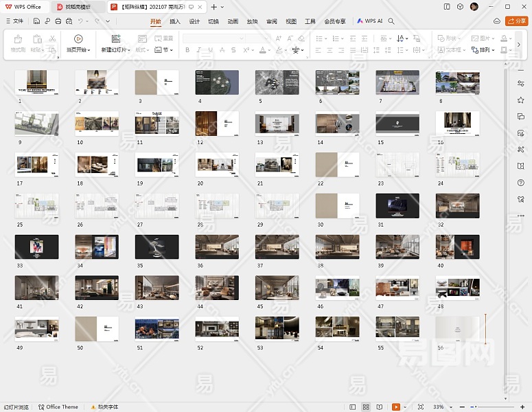The width and height of the screenshot is (532, 412).
Task: Click the 当页开始 slideshow play icon
Action: click(x=78, y=39)
